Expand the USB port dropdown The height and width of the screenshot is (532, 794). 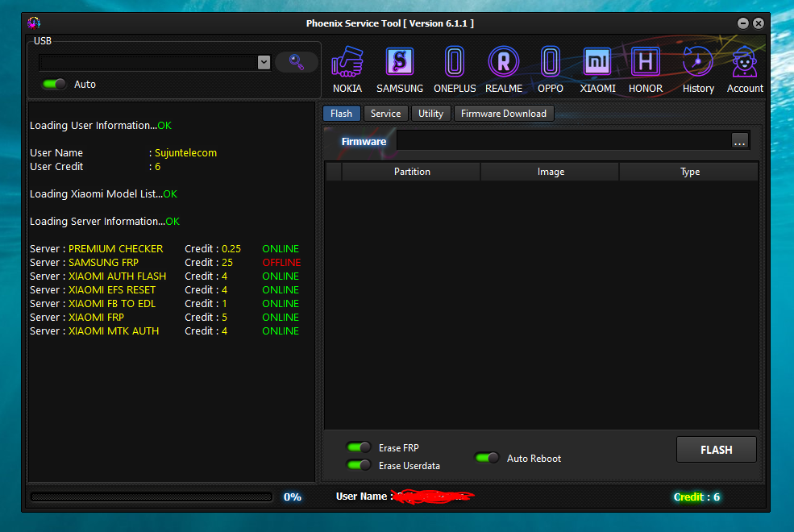(x=264, y=62)
